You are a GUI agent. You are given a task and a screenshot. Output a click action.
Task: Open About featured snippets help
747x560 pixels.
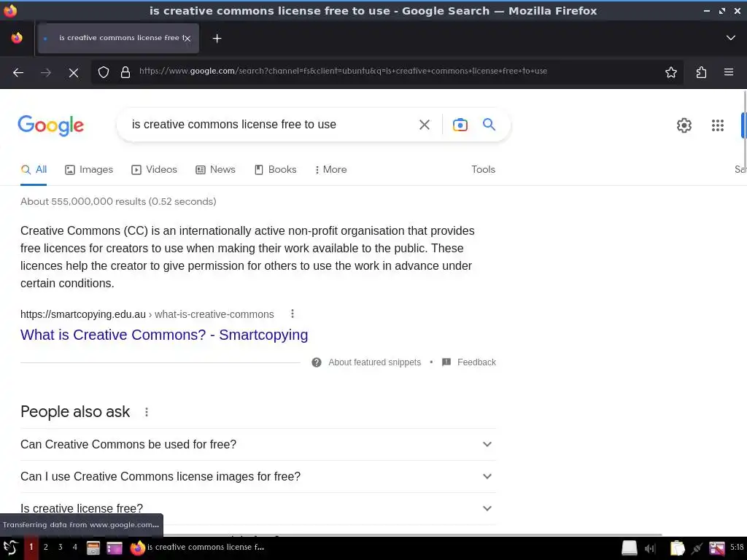click(366, 362)
